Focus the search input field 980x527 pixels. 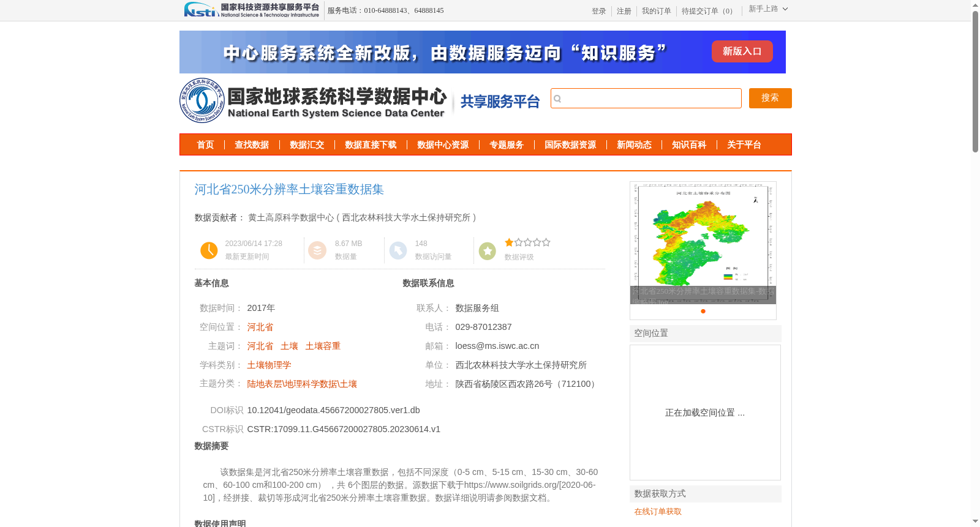pos(646,99)
